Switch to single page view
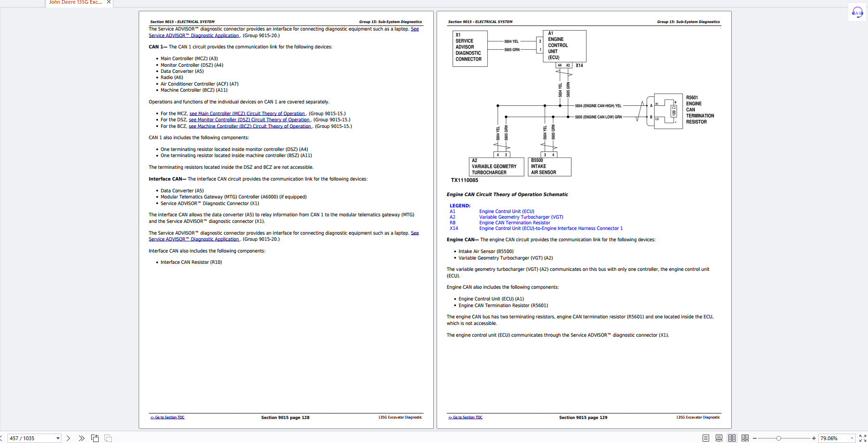868x443 pixels. coord(706,438)
